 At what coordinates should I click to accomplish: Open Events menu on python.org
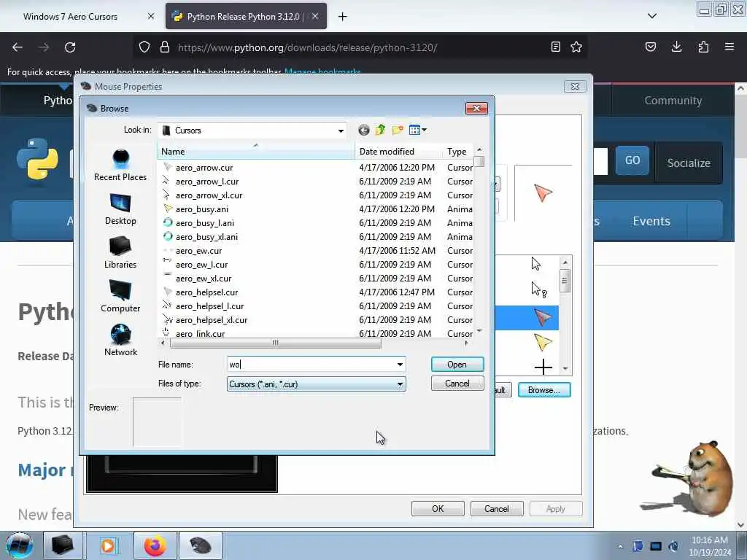click(x=651, y=221)
